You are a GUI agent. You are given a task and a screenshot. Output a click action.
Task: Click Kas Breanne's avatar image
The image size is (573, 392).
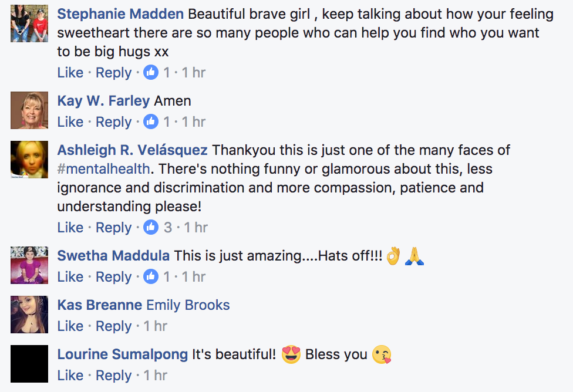pos(29,315)
